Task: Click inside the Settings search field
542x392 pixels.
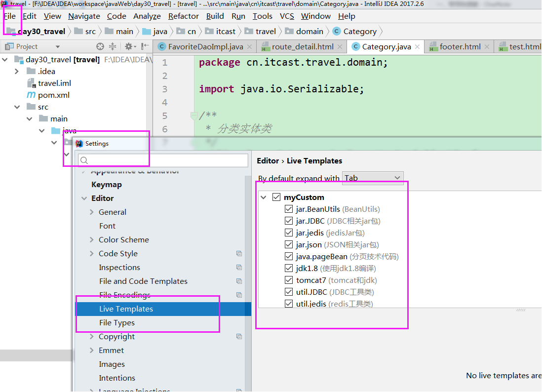Action: pyautogui.click(x=163, y=160)
